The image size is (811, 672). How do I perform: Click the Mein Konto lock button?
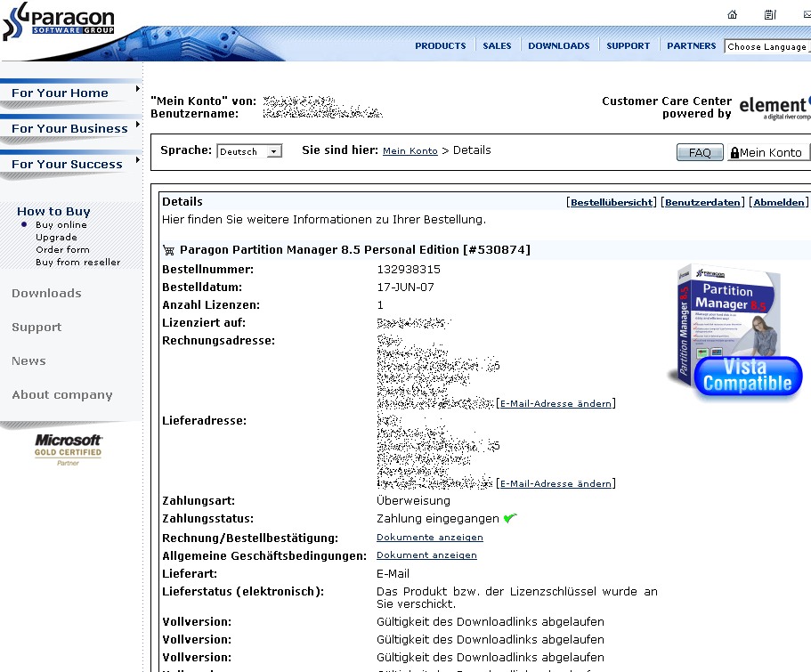pos(768,152)
